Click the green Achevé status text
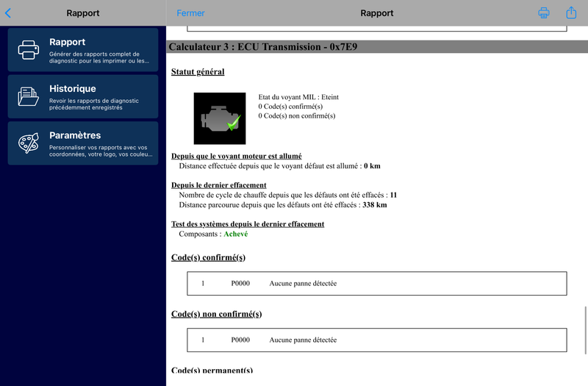The width and height of the screenshot is (588, 386). point(236,234)
